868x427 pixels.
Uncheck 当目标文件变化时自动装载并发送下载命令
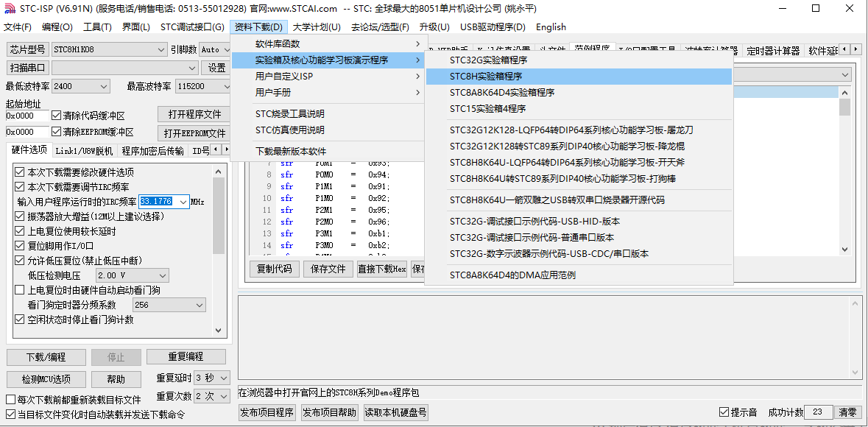tap(10, 414)
